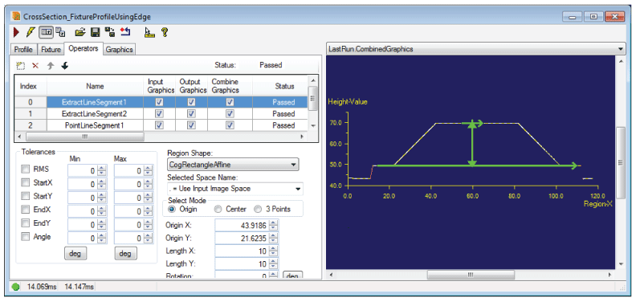644x298 pixels.
Task: Open help via yellow question mark icon
Action: pos(165,31)
